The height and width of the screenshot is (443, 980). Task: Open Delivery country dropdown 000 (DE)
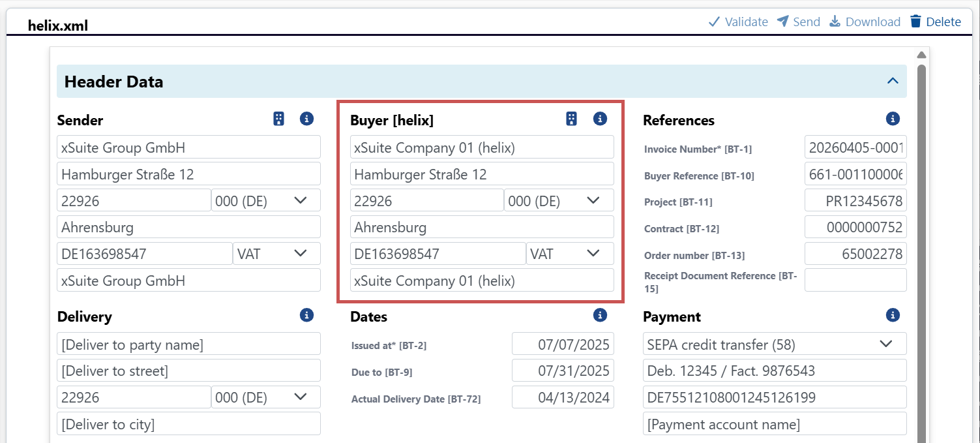[266, 397]
